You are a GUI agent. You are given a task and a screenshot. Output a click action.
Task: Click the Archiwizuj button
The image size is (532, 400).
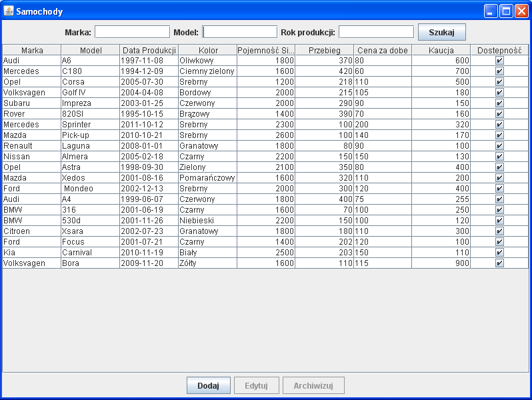(313, 385)
